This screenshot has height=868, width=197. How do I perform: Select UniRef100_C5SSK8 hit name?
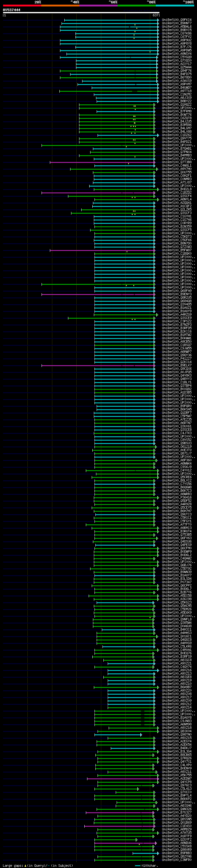coord(177,846)
